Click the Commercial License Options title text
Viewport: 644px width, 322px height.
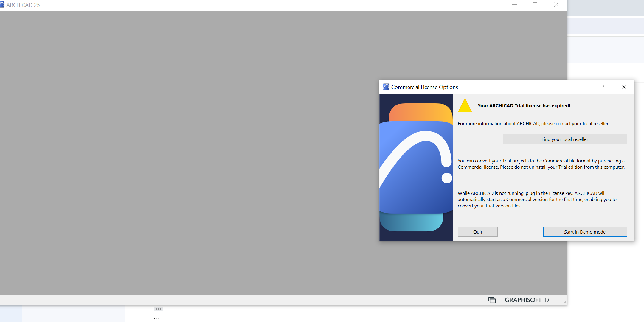(x=424, y=87)
